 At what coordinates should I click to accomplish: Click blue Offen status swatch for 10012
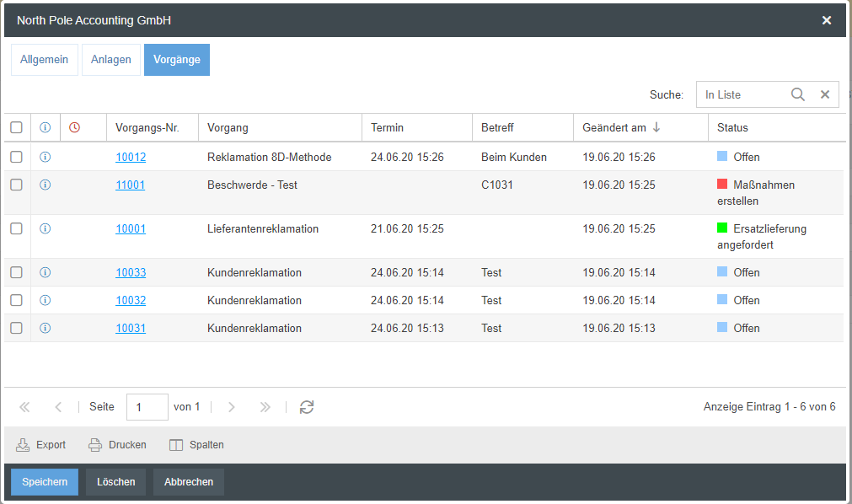coord(722,156)
